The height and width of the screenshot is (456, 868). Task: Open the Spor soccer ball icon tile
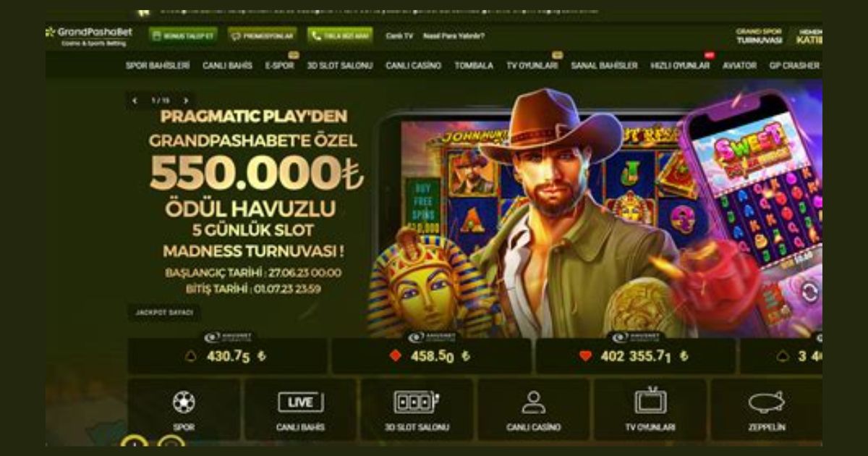(184, 410)
